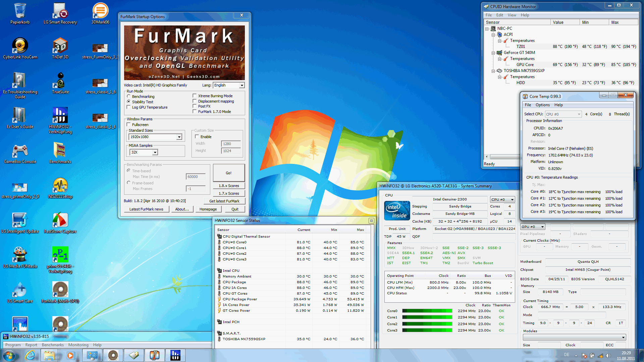The height and width of the screenshot is (362, 644).
Task: Click the Get latest FurMark button
Action: 224,201
